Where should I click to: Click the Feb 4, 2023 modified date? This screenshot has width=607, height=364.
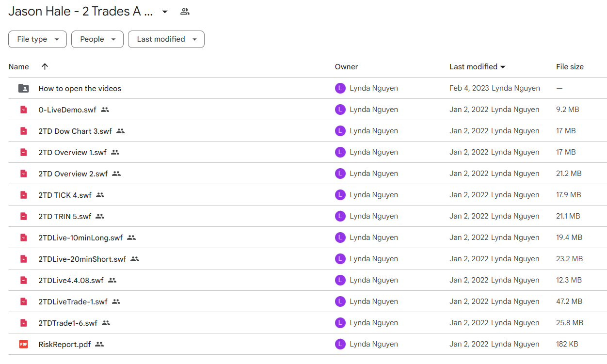click(468, 88)
